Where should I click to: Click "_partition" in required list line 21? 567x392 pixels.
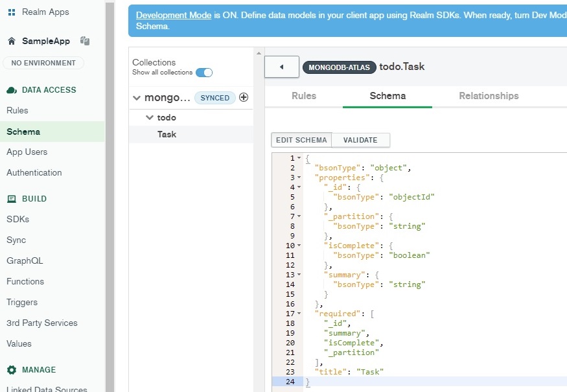coord(351,352)
